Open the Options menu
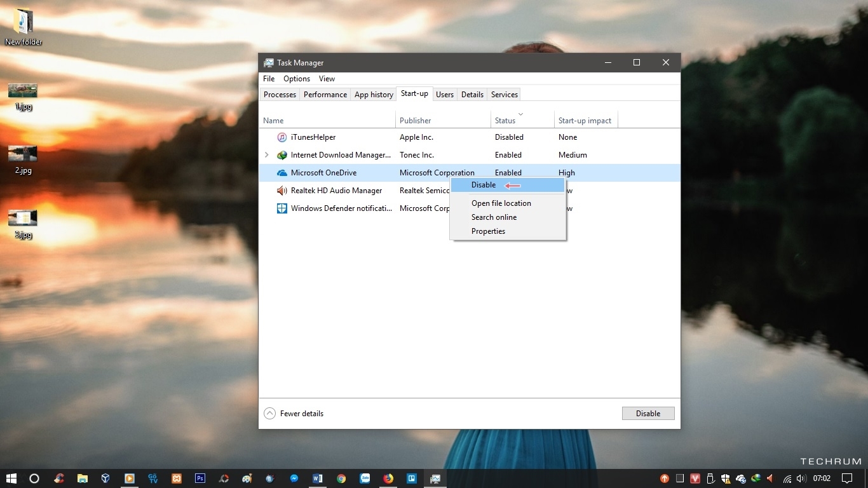 click(x=296, y=79)
